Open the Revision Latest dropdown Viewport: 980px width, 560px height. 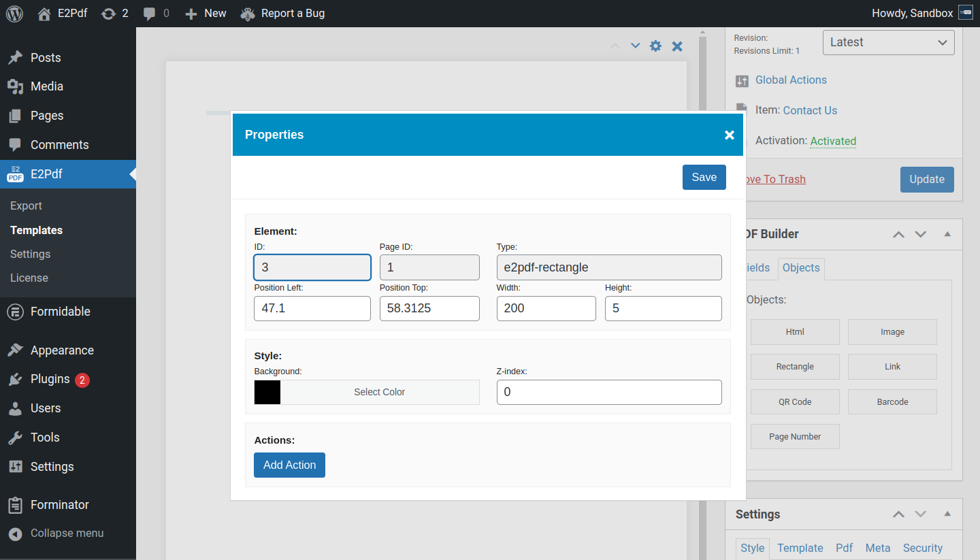(x=888, y=42)
